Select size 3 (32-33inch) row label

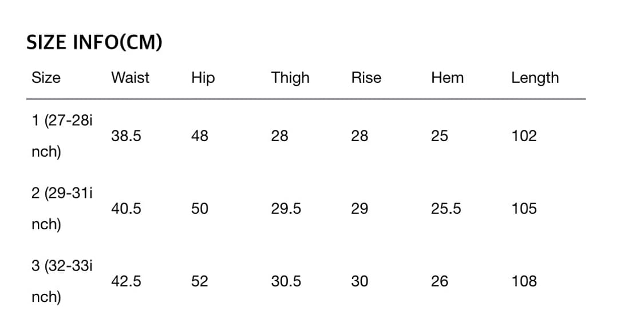[x=62, y=281]
